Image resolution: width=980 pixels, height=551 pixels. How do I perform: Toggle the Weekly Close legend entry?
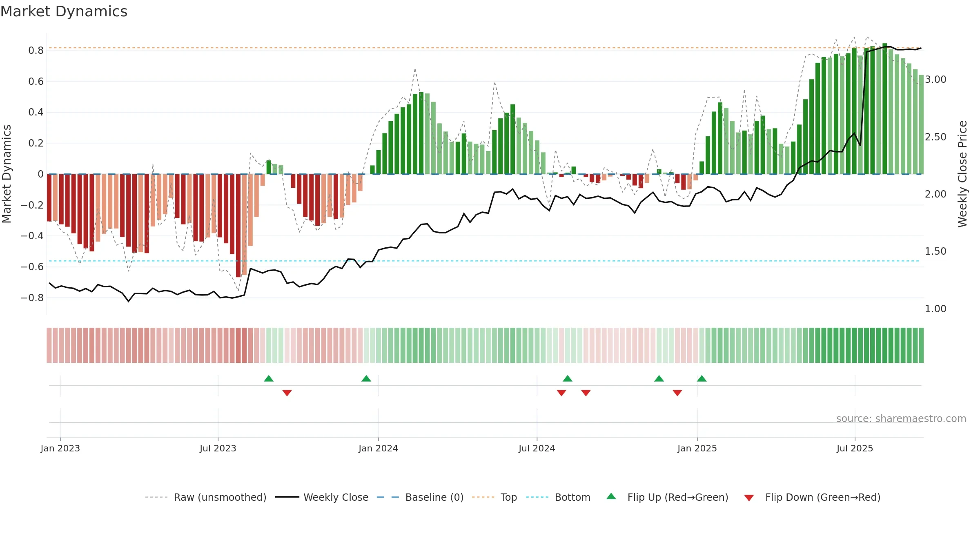tap(322, 498)
